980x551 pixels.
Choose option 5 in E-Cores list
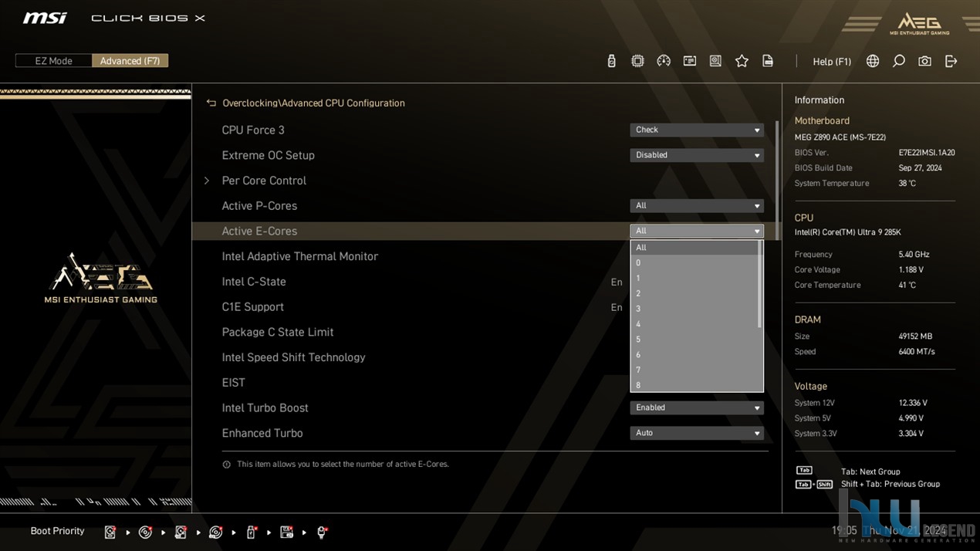[x=694, y=340]
